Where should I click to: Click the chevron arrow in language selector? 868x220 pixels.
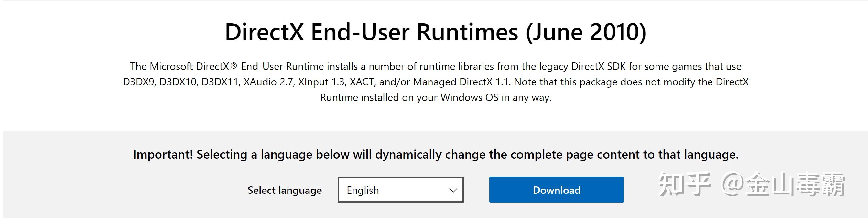(x=453, y=190)
